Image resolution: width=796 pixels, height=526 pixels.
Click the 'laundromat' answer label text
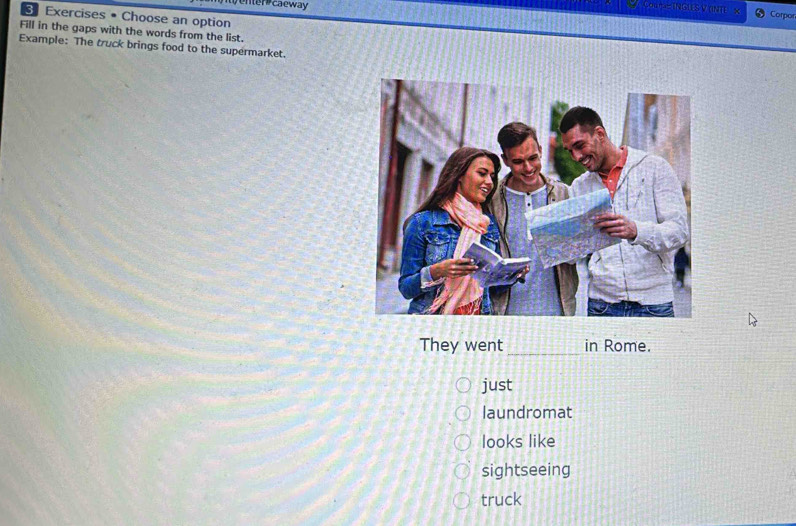tap(527, 412)
